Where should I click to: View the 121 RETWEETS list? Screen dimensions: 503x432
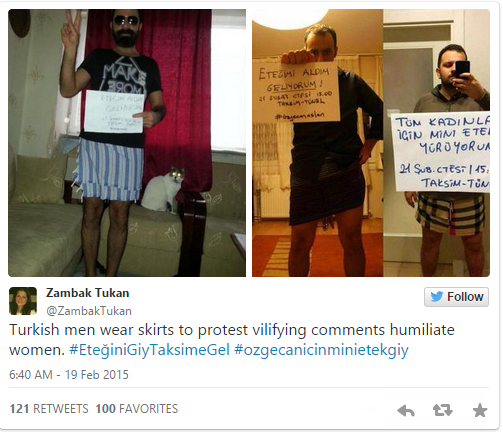coord(49,409)
